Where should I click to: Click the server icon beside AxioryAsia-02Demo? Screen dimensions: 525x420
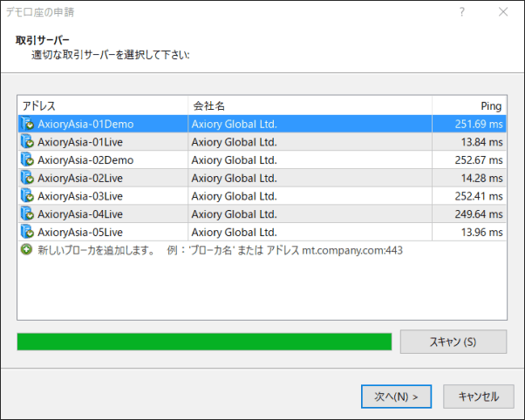(x=27, y=159)
